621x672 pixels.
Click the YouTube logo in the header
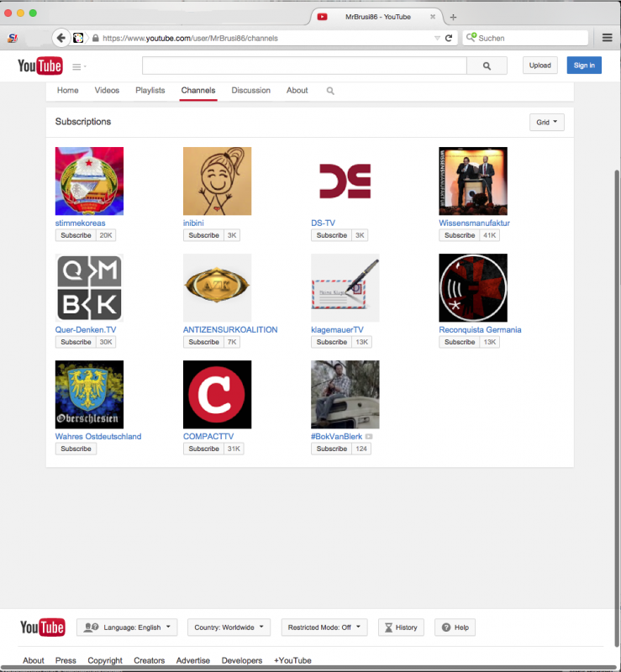[40, 66]
